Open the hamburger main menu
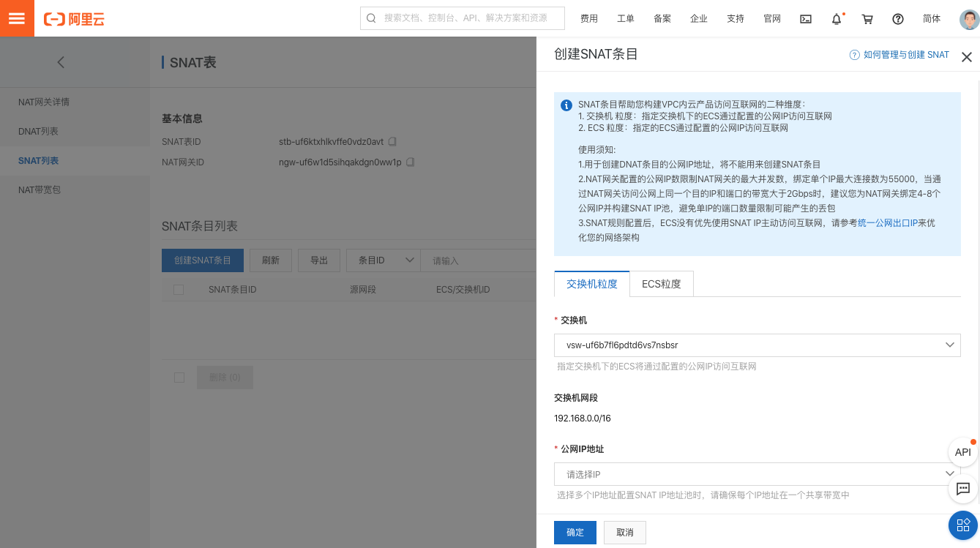Image resolution: width=980 pixels, height=548 pixels. (17, 18)
